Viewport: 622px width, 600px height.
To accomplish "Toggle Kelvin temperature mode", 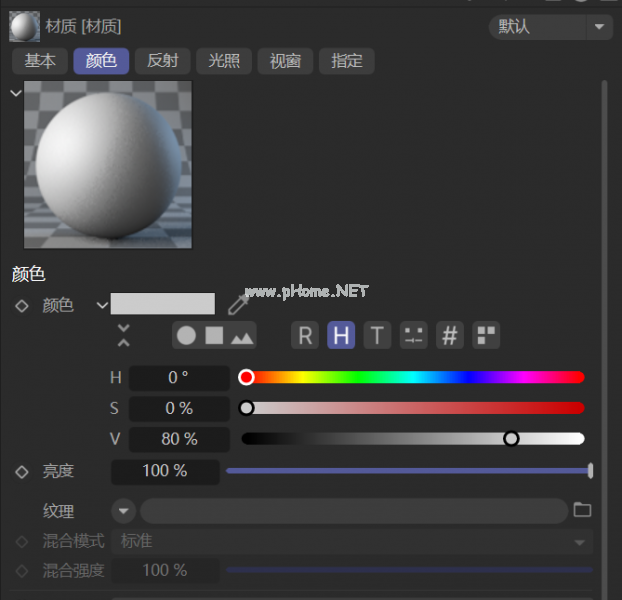I will click(377, 336).
